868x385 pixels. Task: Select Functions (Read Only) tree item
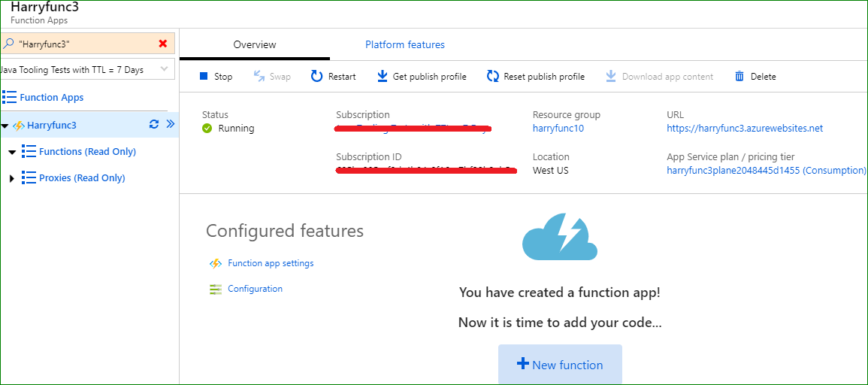coord(87,151)
